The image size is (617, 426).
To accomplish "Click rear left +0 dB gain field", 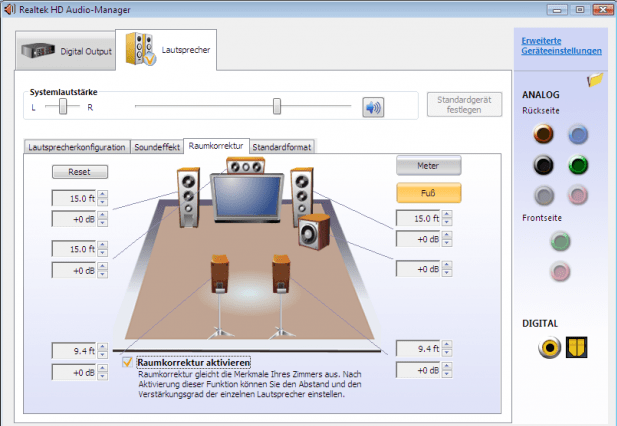I will point(74,372).
